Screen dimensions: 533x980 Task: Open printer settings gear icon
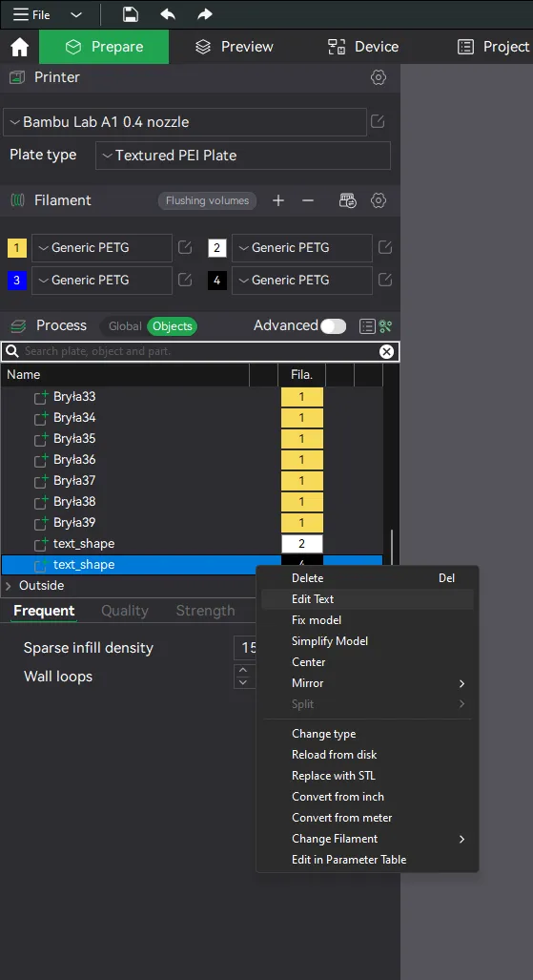pos(378,77)
